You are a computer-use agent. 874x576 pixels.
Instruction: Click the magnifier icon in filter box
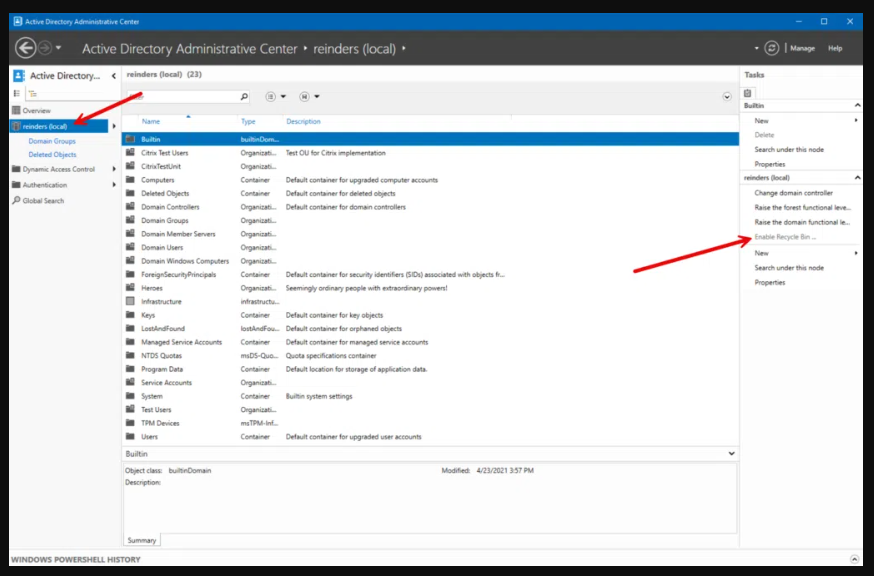click(243, 97)
